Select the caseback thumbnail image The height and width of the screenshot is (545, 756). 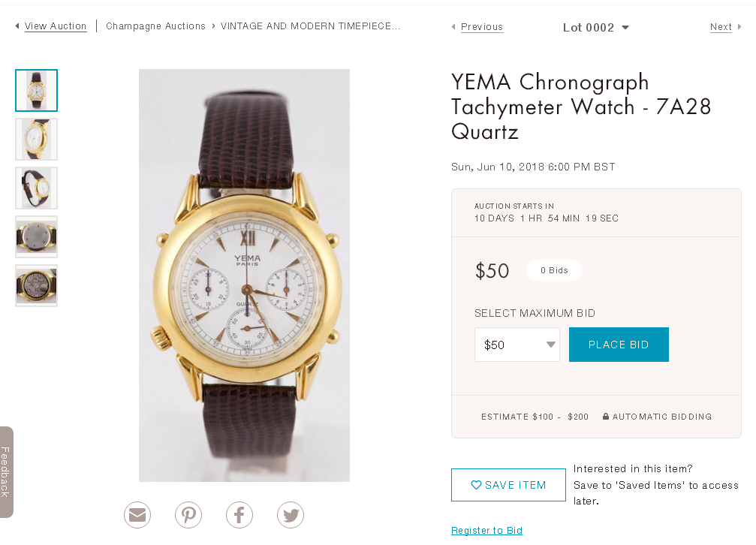(x=36, y=236)
